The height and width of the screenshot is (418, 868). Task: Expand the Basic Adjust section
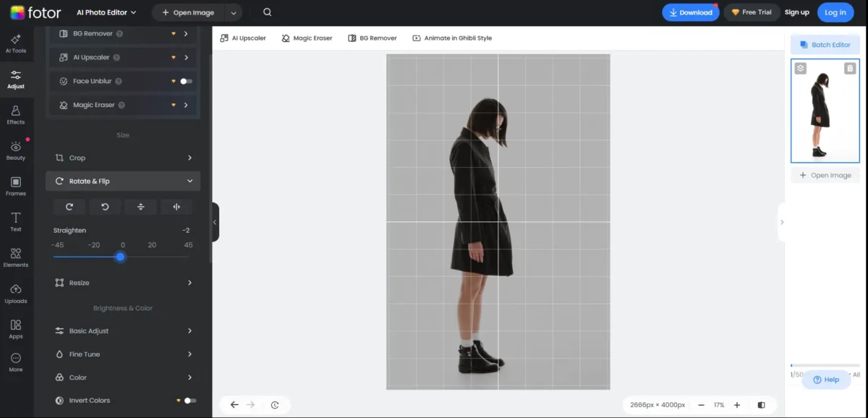point(123,330)
